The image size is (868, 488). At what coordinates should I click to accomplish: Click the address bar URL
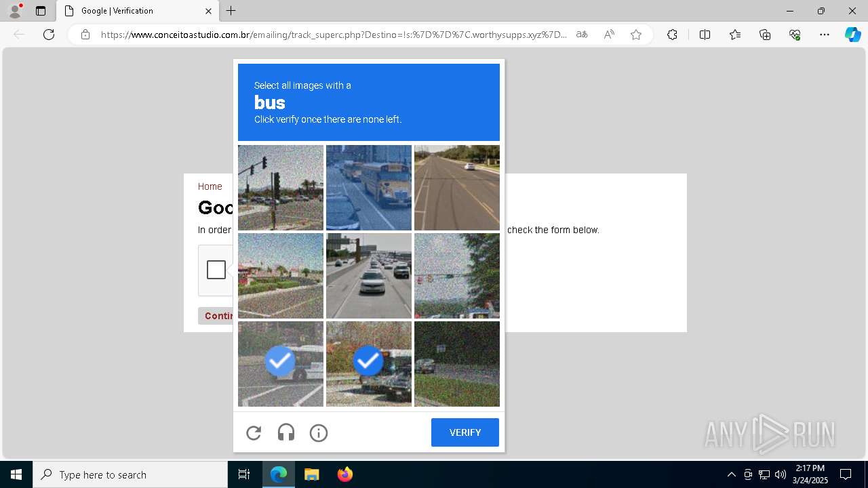[334, 35]
